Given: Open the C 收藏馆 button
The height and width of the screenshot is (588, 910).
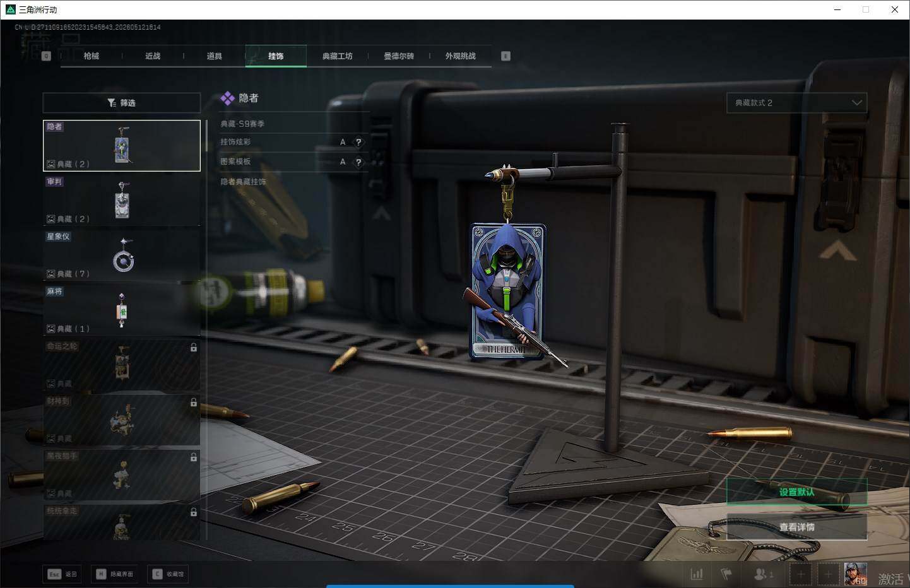Looking at the screenshot, I should (x=168, y=574).
